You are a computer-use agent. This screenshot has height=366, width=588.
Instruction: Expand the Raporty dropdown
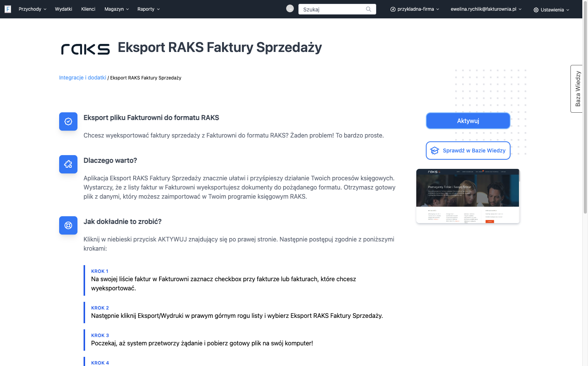(149, 9)
